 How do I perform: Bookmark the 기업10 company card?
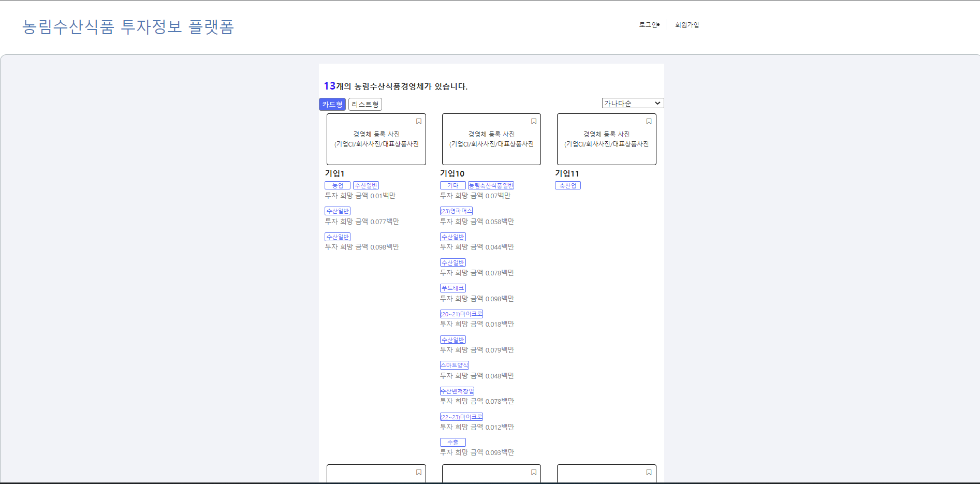coord(534,121)
